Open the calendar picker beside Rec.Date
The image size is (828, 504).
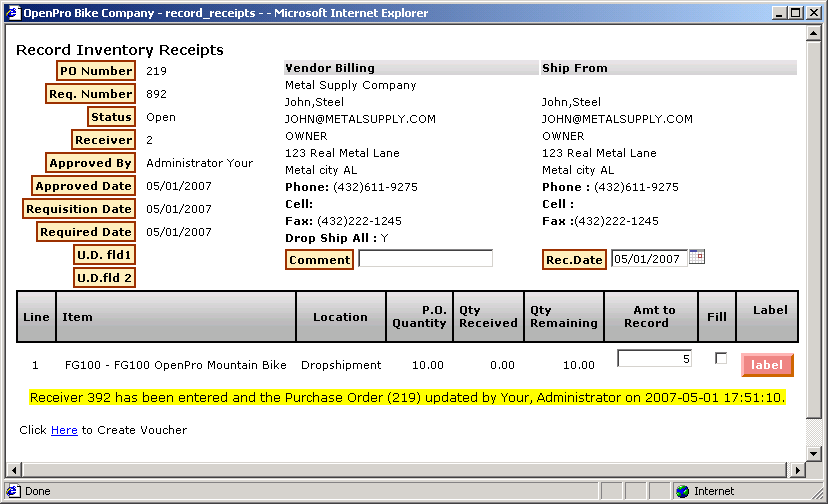[697, 257]
